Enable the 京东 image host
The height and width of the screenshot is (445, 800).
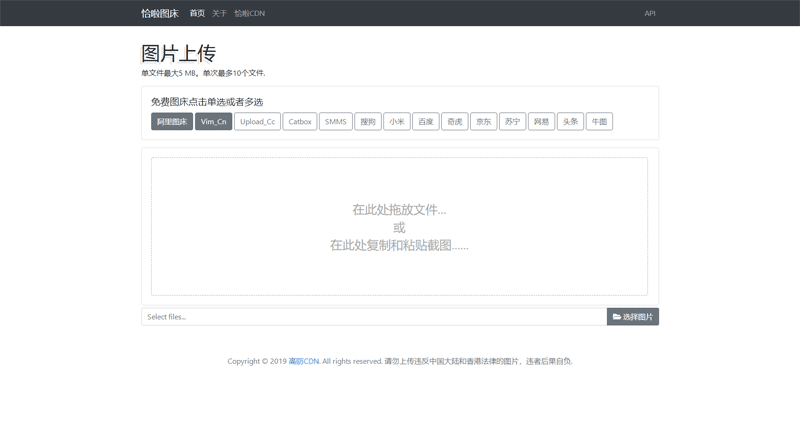point(484,121)
